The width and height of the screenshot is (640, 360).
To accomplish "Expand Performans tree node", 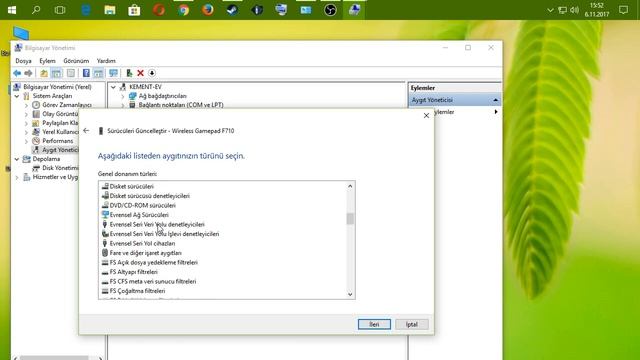I will pyautogui.click(x=27, y=141).
